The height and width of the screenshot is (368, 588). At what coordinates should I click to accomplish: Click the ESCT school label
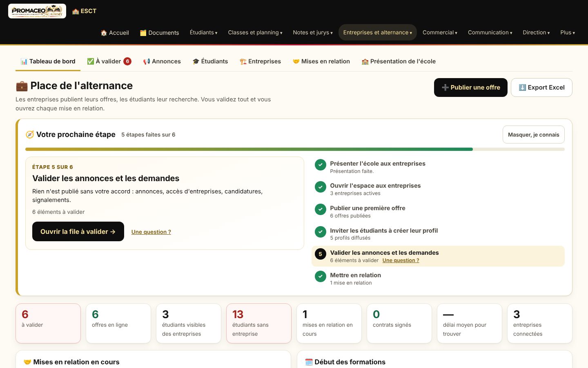point(84,11)
